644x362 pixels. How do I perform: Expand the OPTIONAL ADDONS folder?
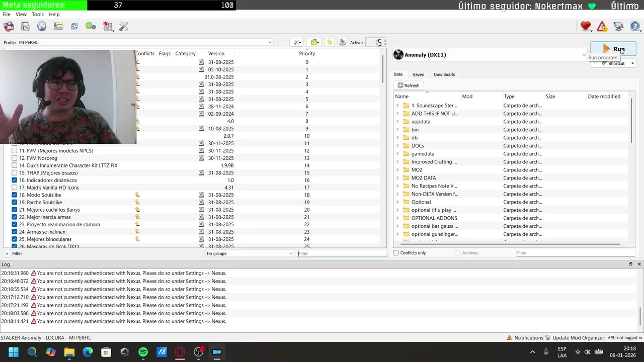(x=397, y=218)
